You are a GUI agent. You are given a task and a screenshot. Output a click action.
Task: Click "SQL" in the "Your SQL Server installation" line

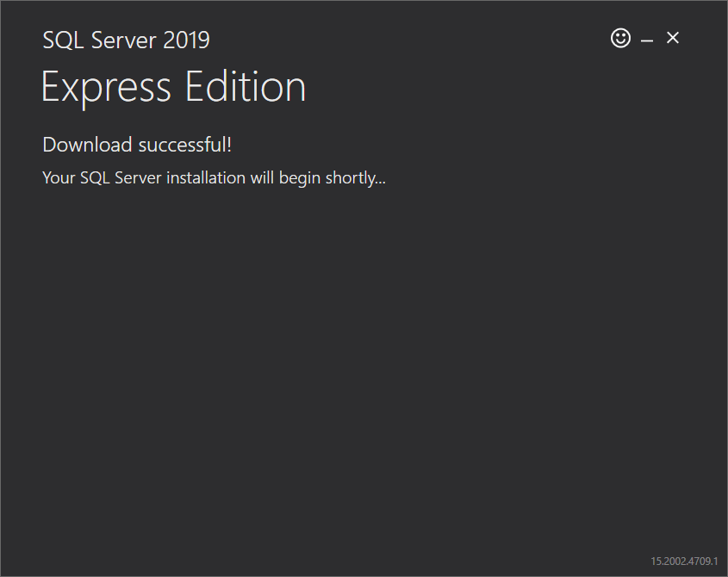[x=93, y=178]
